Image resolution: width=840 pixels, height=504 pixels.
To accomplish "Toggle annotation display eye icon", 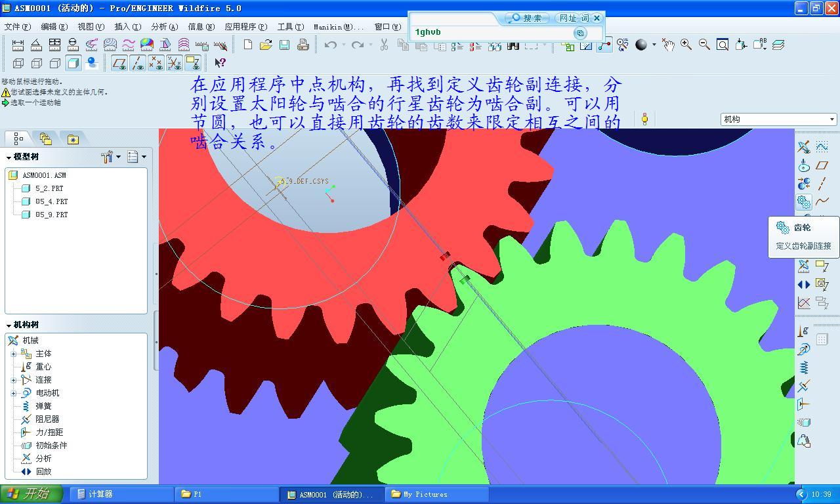I will (192, 63).
